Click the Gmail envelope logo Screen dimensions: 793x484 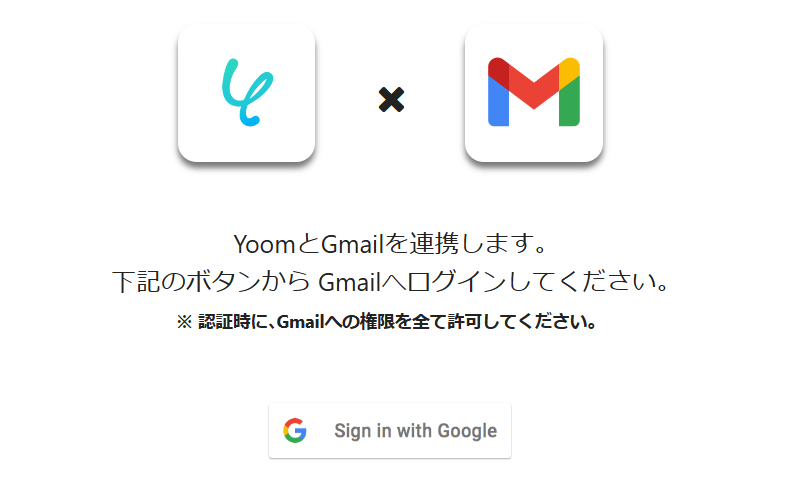pos(534,92)
